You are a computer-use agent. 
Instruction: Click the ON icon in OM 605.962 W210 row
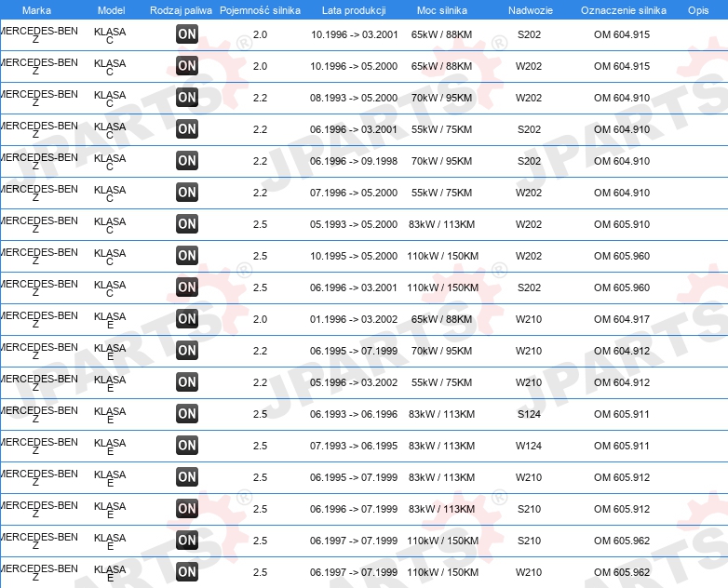point(187,572)
